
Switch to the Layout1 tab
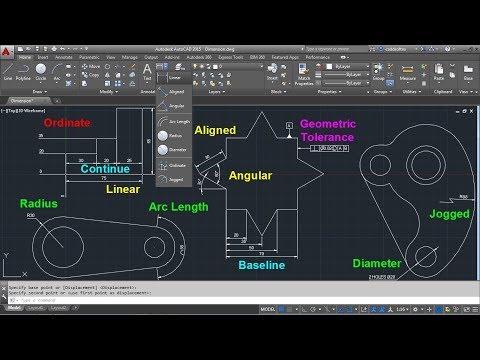[35, 308]
